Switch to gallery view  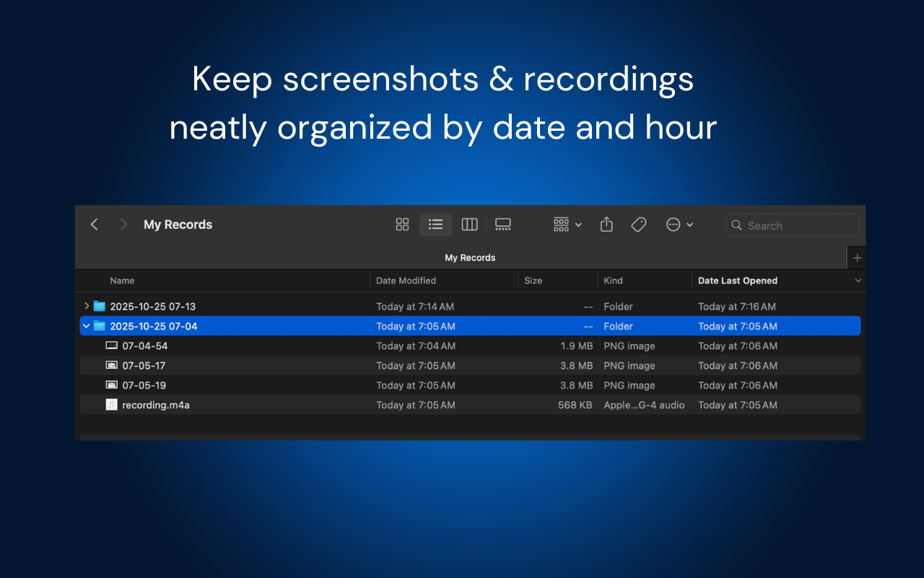tap(503, 225)
